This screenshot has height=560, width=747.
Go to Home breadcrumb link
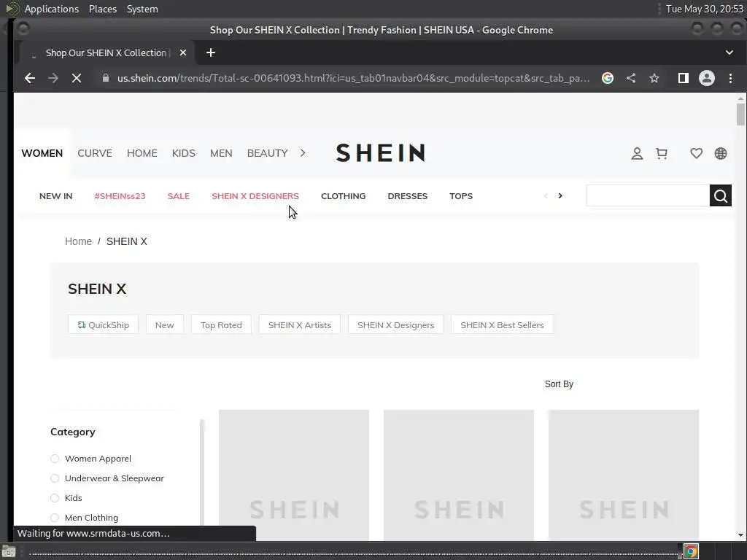pyautogui.click(x=78, y=241)
